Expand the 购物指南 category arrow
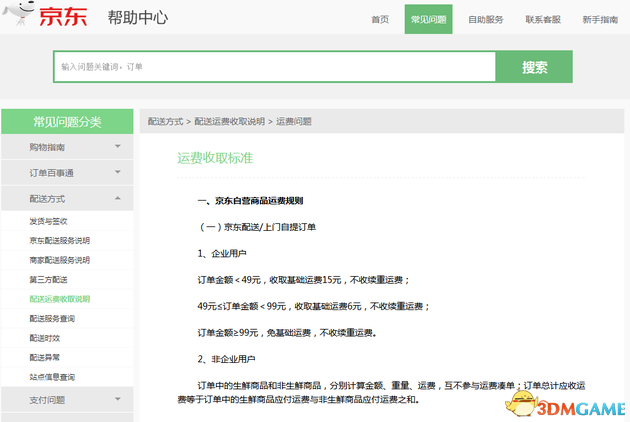The width and height of the screenshot is (630, 422). pos(118,146)
